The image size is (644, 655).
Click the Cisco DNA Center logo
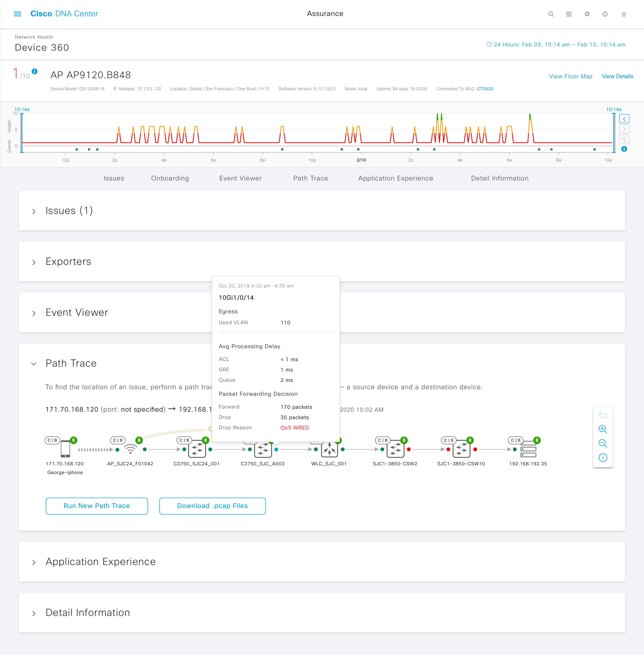point(64,14)
